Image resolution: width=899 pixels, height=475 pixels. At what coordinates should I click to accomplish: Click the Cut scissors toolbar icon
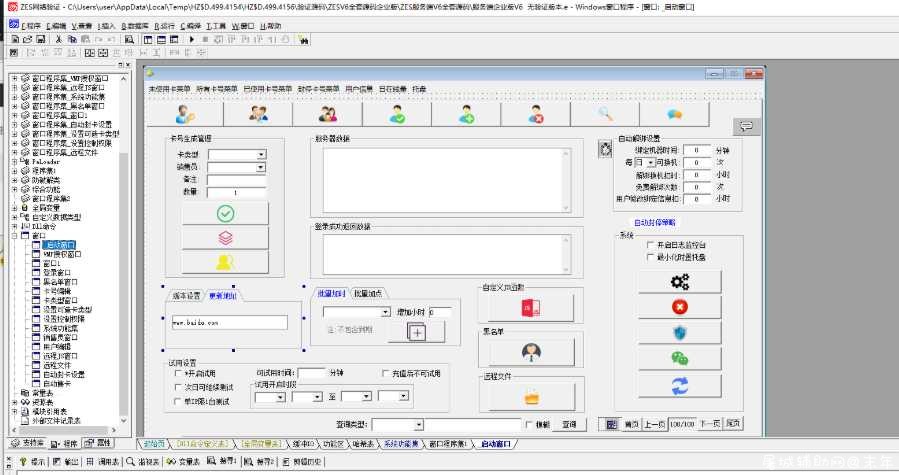click(x=58, y=40)
